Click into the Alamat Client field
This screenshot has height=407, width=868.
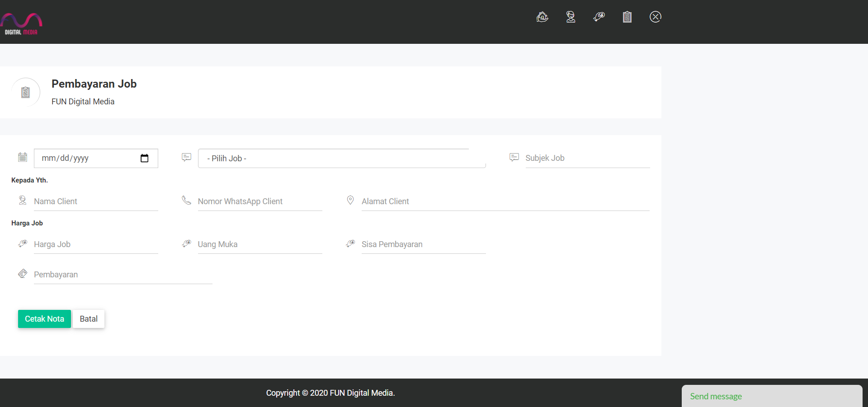point(505,201)
